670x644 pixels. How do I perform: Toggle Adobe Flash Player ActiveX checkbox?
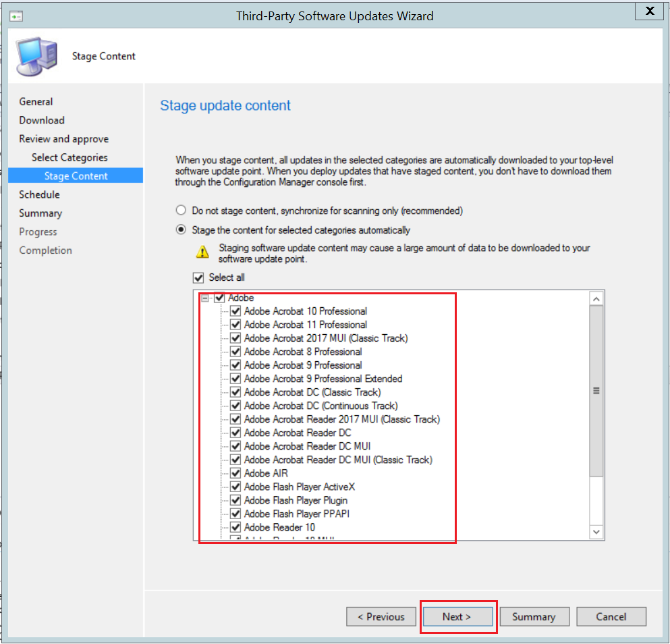coord(235,487)
